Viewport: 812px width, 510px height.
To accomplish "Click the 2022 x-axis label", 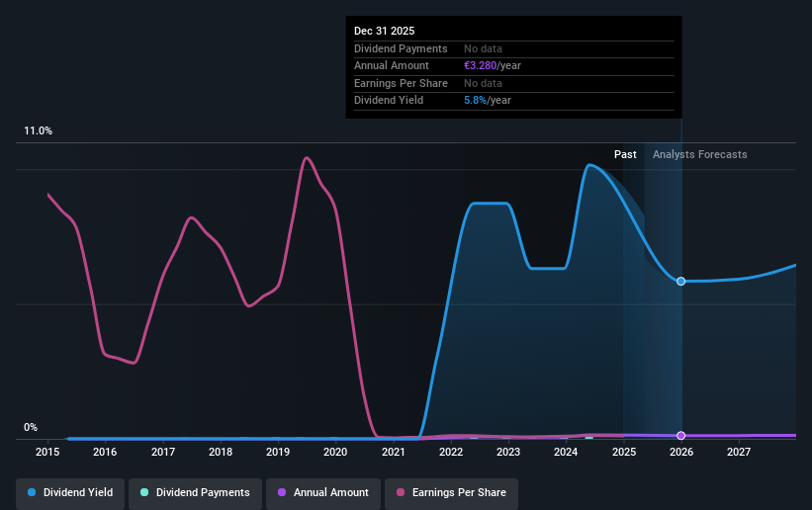I will tap(451, 452).
